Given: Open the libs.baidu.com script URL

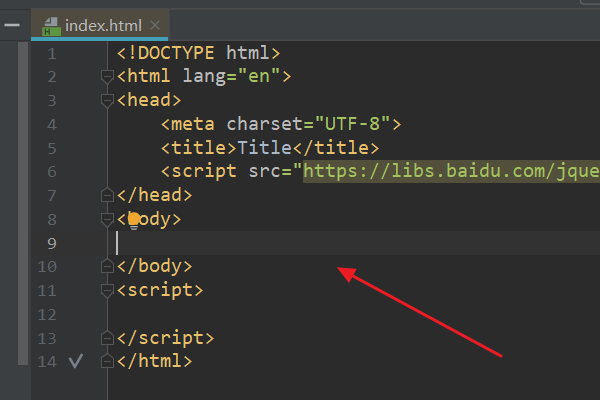Looking at the screenshot, I should (451, 171).
